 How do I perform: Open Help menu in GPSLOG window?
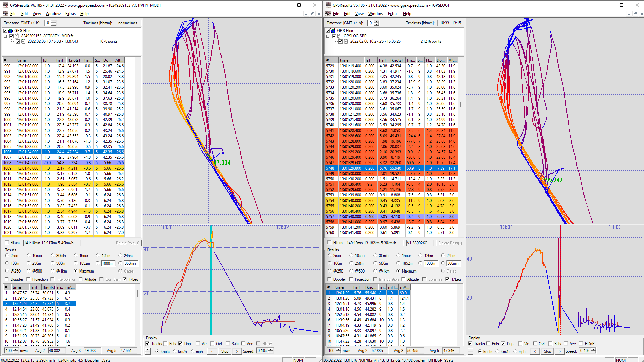pyautogui.click(x=407, y=14)
